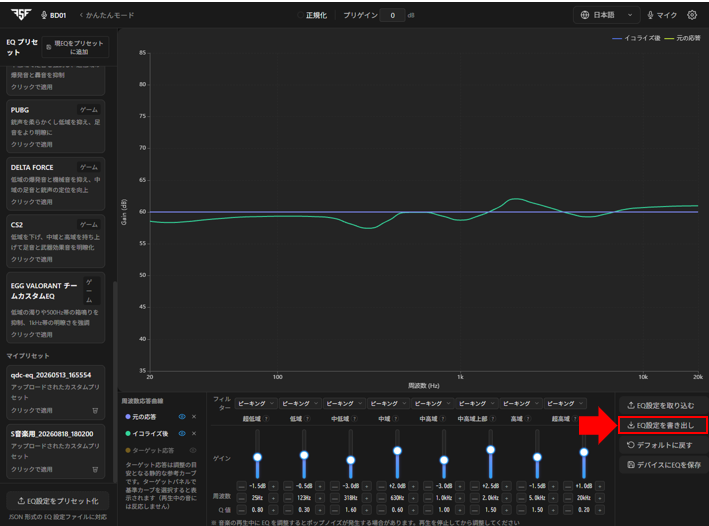The height and width of the screenshot is (526, 709).
Task: Hide 元の応答 curve with eye icon
Action: [182, 417]
